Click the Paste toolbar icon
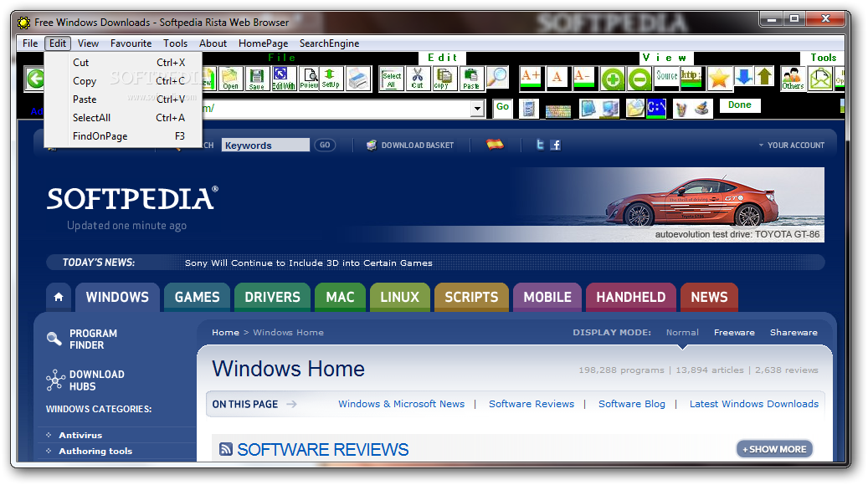Image resolution: width=868 pixels, height=485 pixels. [x=471, y=79]
